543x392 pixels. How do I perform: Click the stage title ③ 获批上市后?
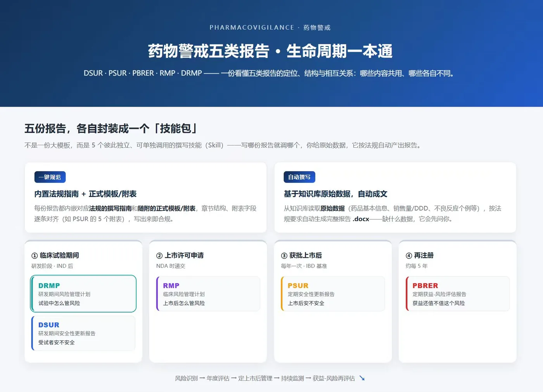tap(301, 256)
